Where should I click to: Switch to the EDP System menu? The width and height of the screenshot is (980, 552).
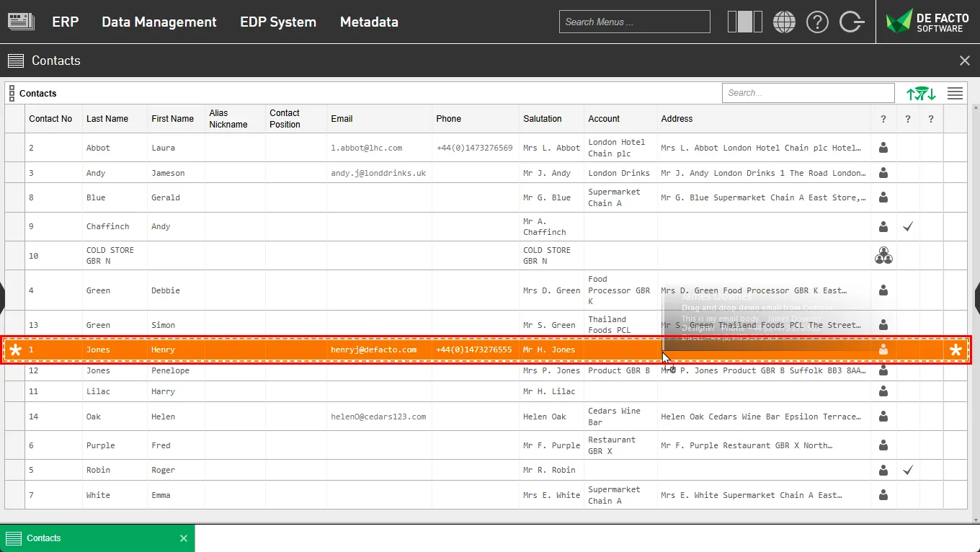pos(277,22)
